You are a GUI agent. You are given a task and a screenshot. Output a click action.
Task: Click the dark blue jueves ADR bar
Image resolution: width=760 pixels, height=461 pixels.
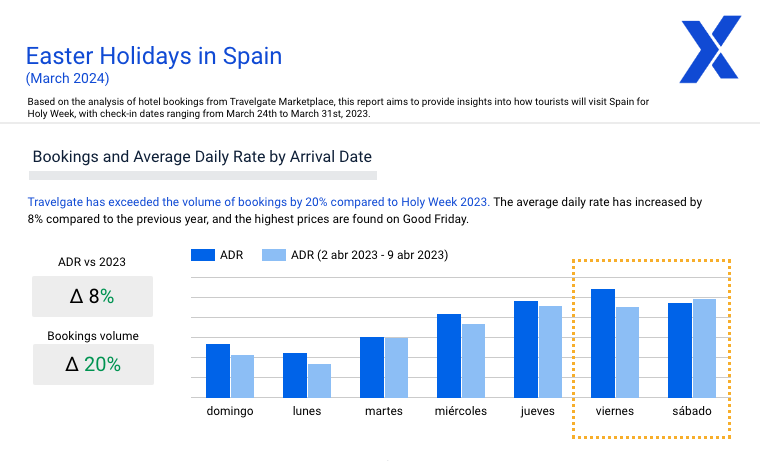point(526,349)
